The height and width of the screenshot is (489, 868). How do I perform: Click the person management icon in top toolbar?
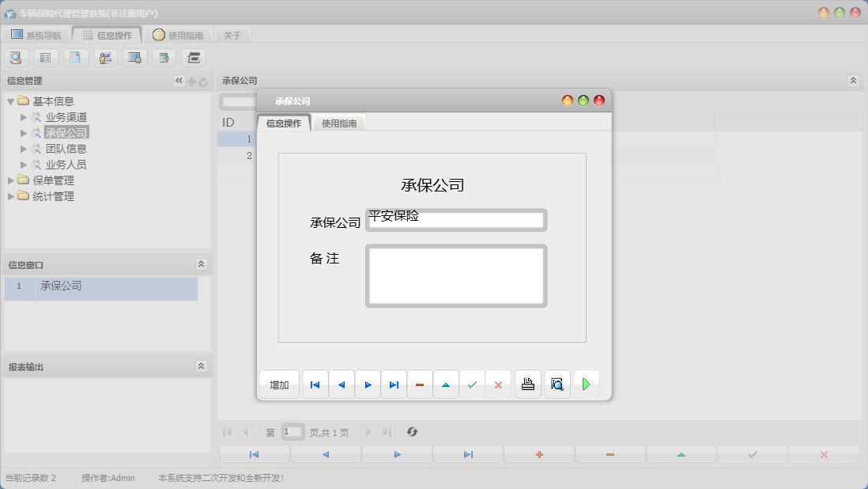pos(105,57)
